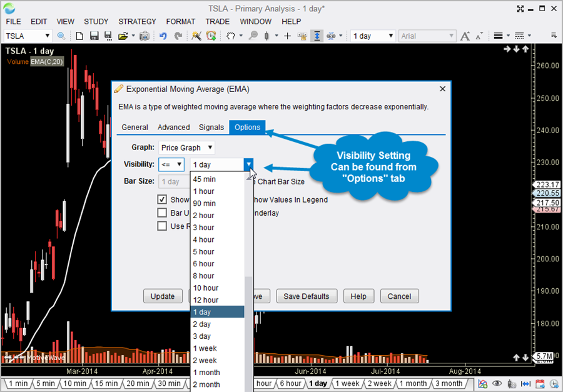
Task: Open the STUDY menu
Action: pyautogui.click(x=96, y=21)
